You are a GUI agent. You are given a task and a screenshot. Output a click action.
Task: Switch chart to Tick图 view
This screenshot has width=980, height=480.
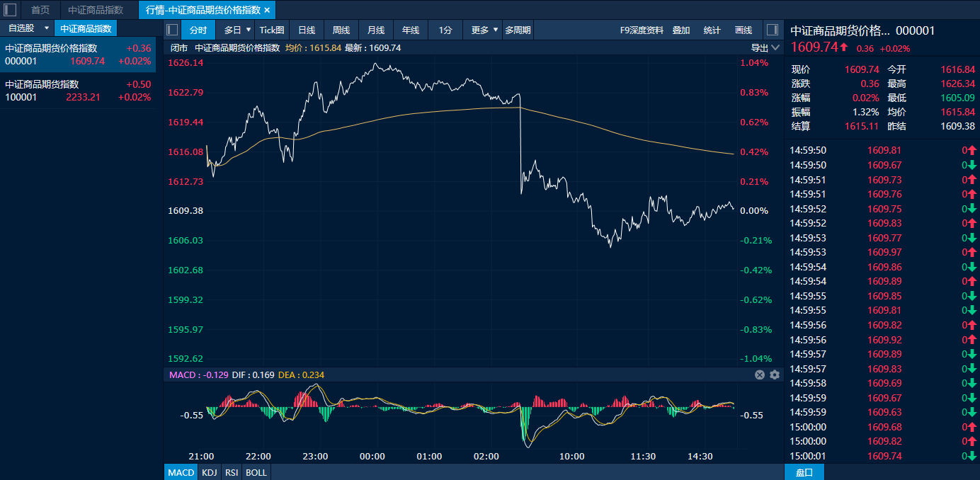pos(272,30)
